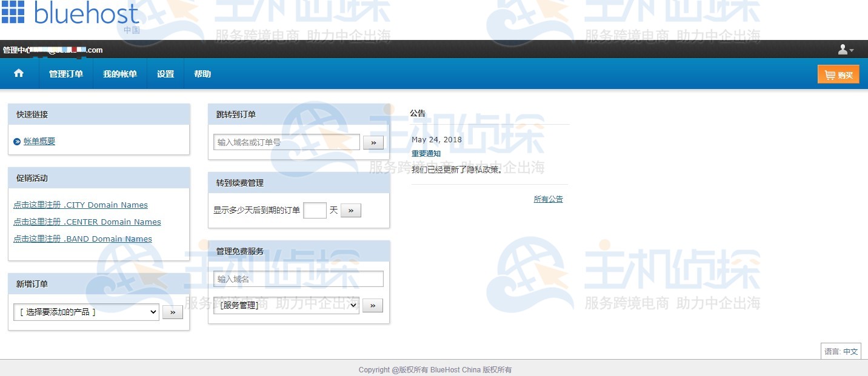Open the 购买 shopping cart button
Image resolution: width=868 pixels, height=376 pixels.
(x=838, y=73)
